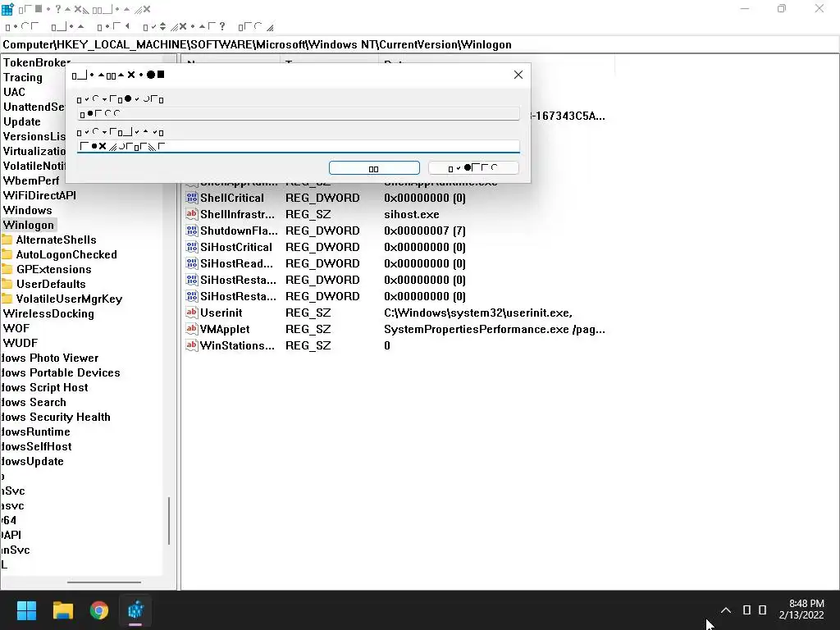Click the 'SystemPropertiesPerformance.exe /pag...' data cell
Image resolution: width=840 pixels, height=630 pixels.
(x=495, y=329)
